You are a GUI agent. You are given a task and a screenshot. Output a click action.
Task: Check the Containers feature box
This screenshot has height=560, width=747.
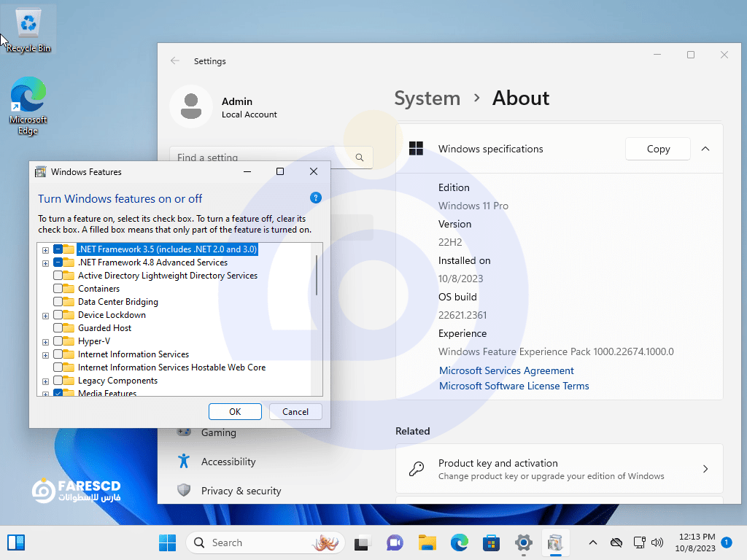58,289
